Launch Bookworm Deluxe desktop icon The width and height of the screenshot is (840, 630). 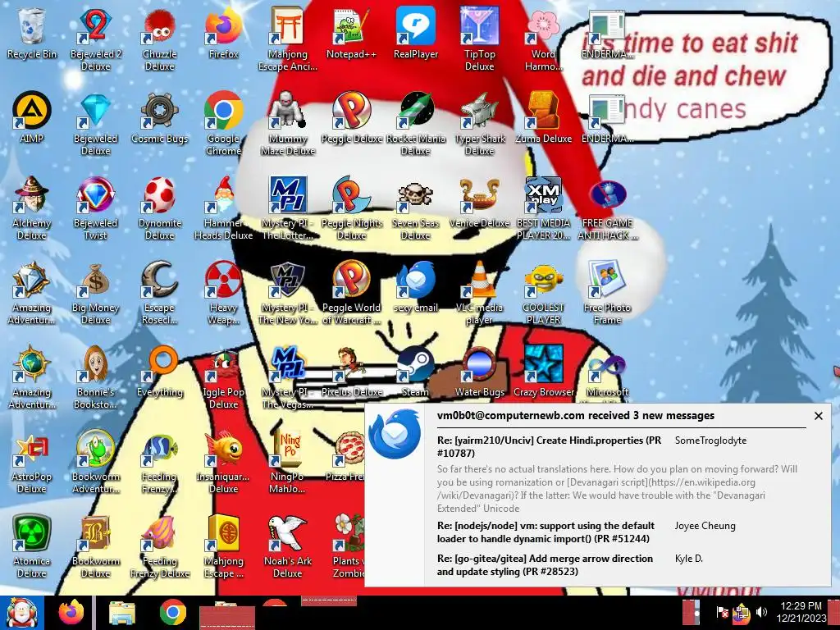point(95,546)
